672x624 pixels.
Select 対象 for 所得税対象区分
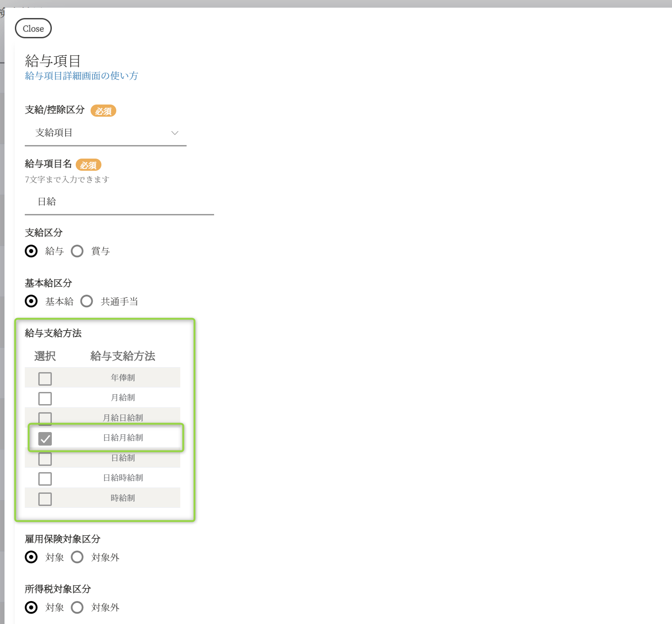coord(32,607)
